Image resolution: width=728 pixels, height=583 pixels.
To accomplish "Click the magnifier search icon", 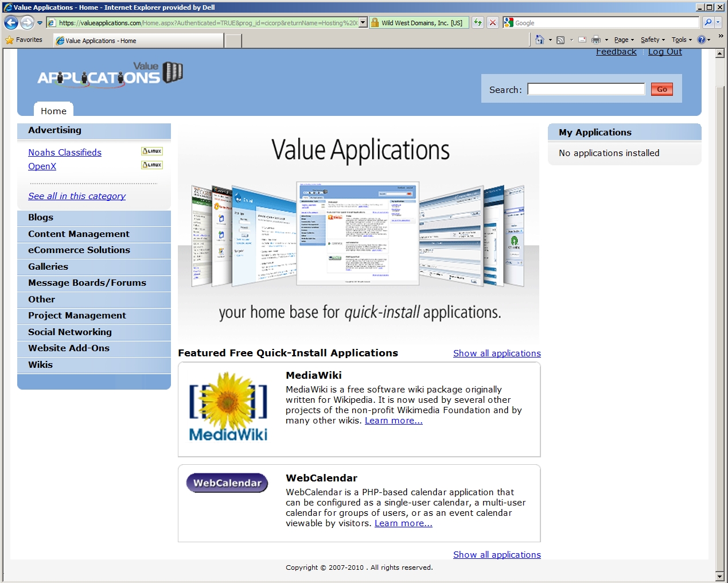I will pyautogui.click(x=708, y=22).
